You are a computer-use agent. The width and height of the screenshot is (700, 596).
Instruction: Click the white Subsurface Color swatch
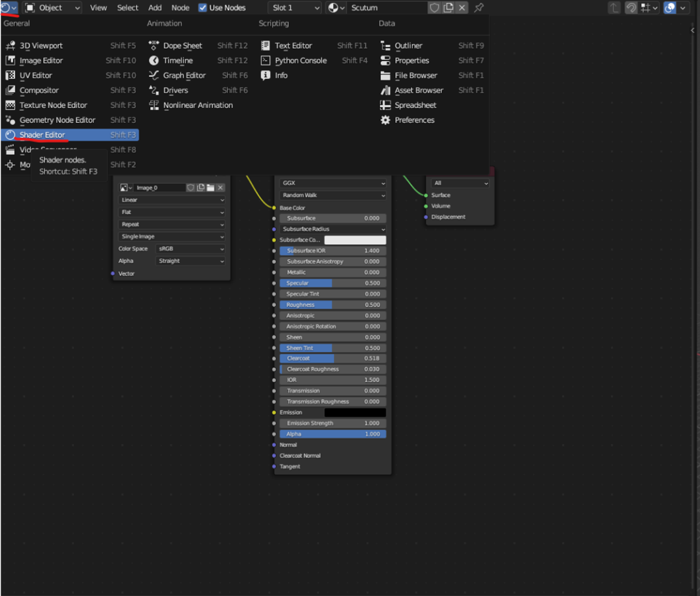pos(355,240)
